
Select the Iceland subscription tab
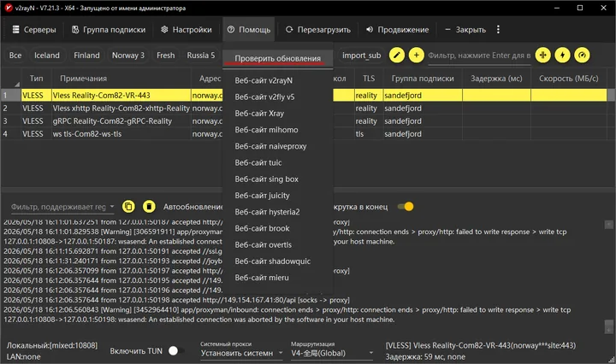click(x=47, y=56)
